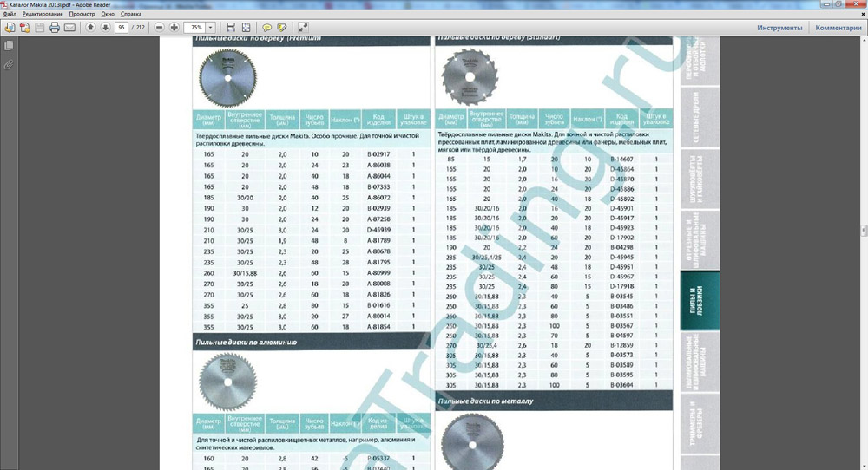The image size is (868, 470).
Task: Click the metal saw blade image
Action: (x=472, y=442)
